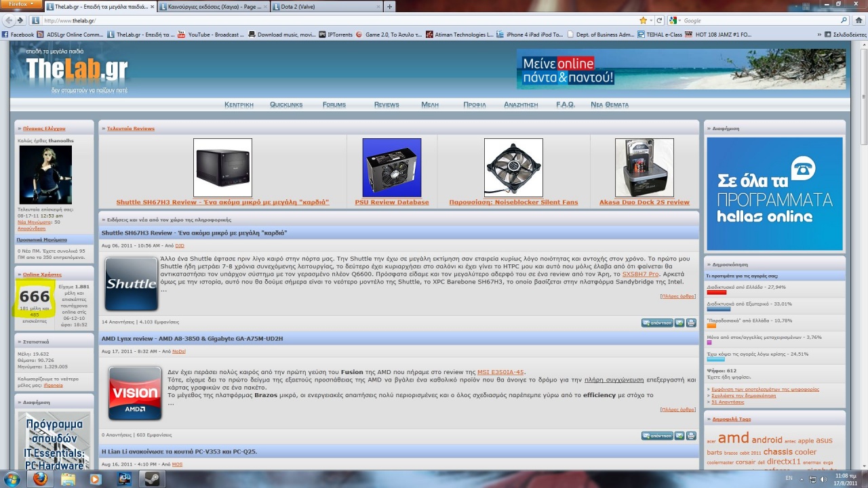This screenshot has height=488, width=868.
Task: Open the ΠΡΟΦΙΛ menu item
Action: (x=475, y=104)
